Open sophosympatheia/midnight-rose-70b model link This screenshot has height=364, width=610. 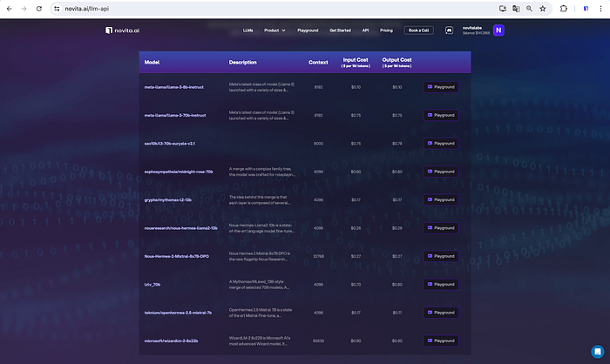179,172
